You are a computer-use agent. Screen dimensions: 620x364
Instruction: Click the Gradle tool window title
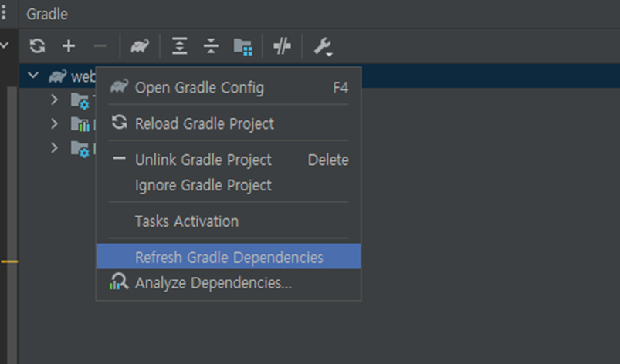click(x=47, y=14)
